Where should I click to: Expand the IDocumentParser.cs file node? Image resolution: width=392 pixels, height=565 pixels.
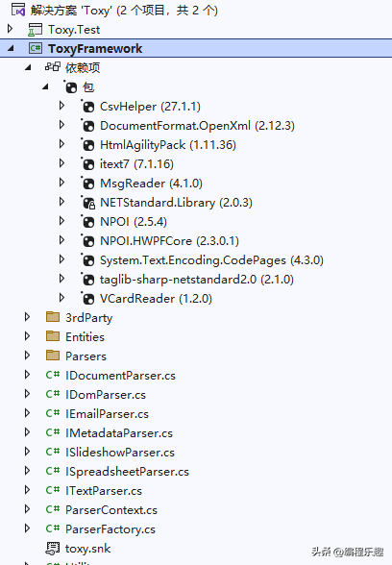tap(27, 375)
